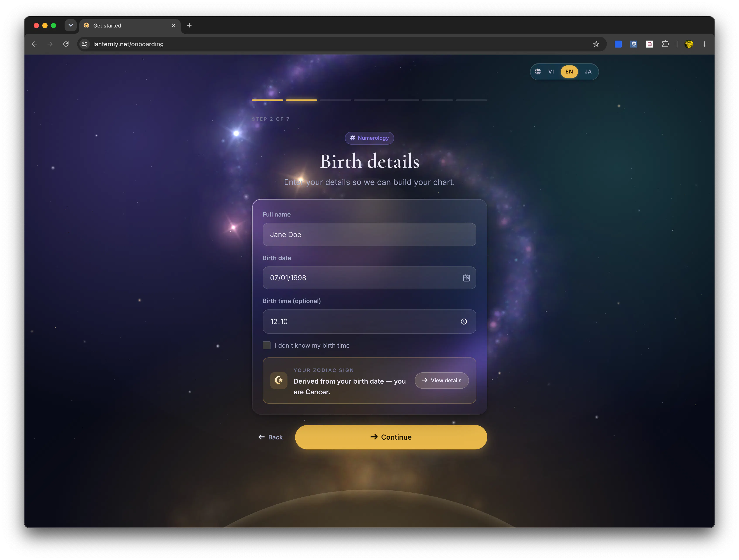
Task: Open the Chrome three-dot menu
Action: click(x=704, y=44)
